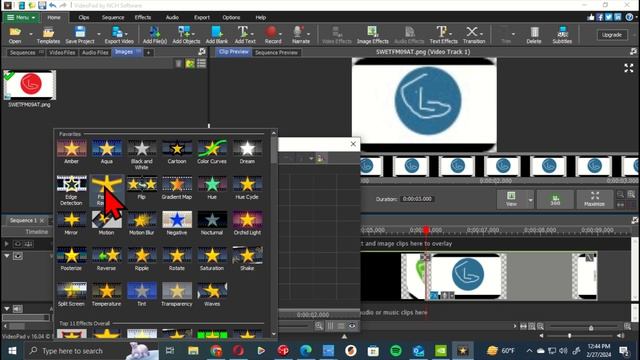Select the Reverse effect
This screenshot has height=360, width=640.
click(107, 259)
